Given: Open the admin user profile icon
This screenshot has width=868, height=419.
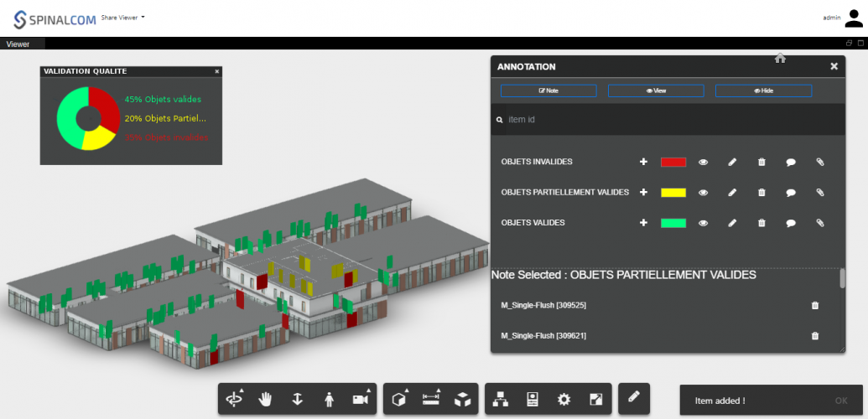Looking at the screenshot, I should click(x=853, y=18).
